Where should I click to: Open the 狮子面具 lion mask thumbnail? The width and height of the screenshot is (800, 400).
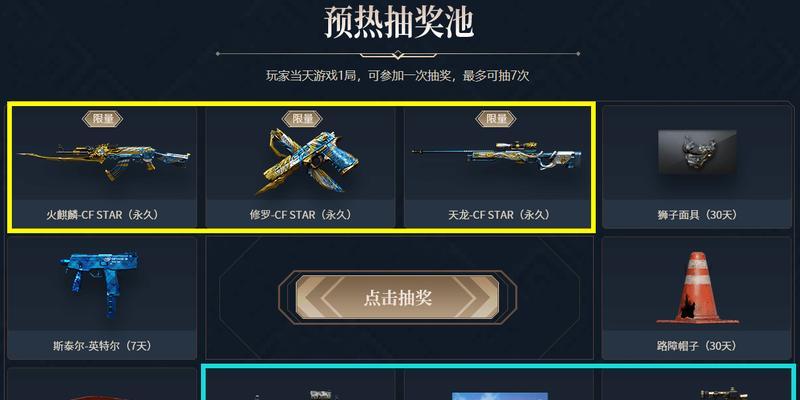(697, 152)
